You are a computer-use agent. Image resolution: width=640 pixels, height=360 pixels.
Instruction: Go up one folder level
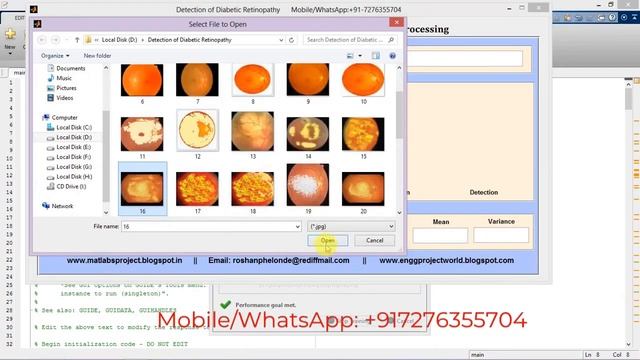click(x=77, y=40)
